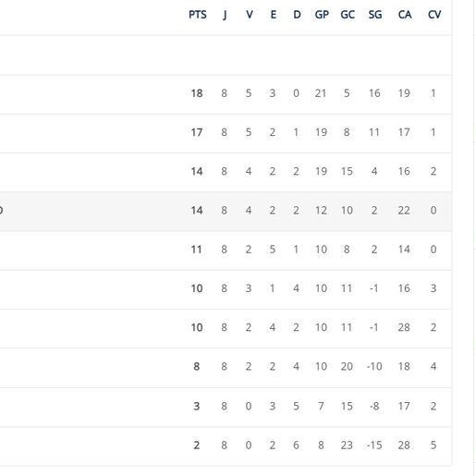Sort by the SG column header
Viewport: 476px width, 476px height.
[x=375, y=15]
